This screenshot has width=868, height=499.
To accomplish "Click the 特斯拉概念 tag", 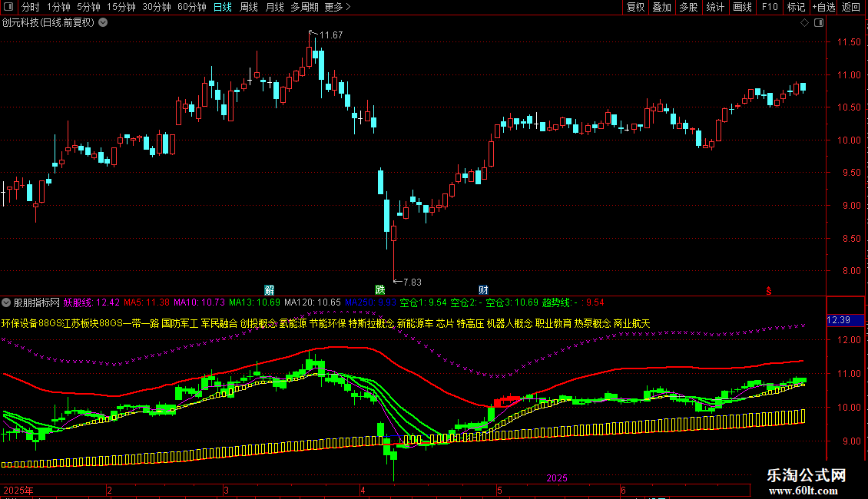I will (x=372, y=323).
